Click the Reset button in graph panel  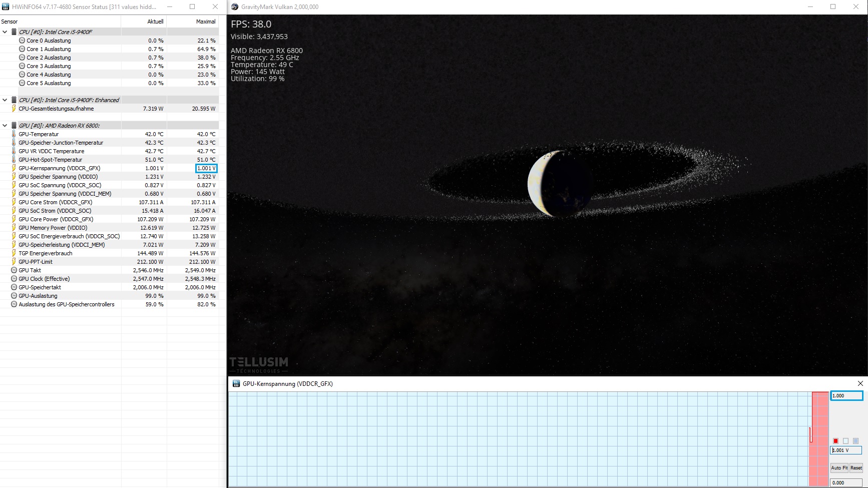point(856,468)
